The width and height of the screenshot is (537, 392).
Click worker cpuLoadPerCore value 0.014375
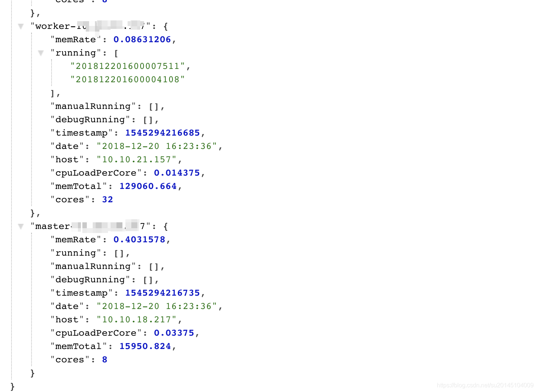tap(177, 173)
